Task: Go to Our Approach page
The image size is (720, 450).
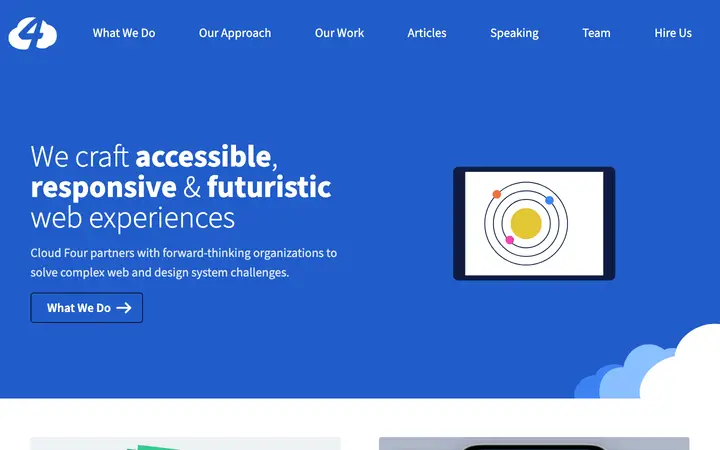Action: [235, 33]
